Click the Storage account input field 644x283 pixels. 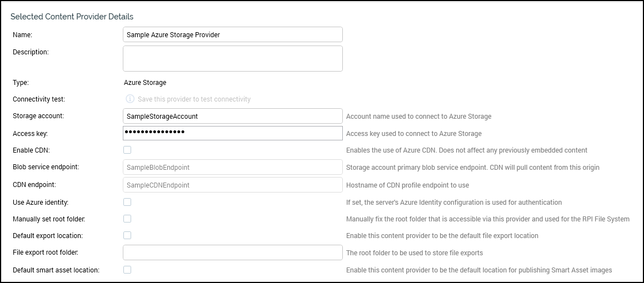click(x=232, y=116)
